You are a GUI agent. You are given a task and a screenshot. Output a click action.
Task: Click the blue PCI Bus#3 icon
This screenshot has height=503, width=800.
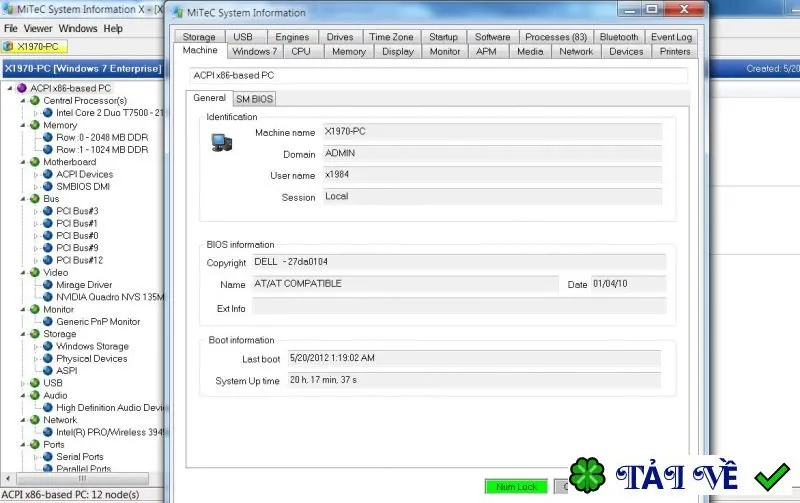47,211
